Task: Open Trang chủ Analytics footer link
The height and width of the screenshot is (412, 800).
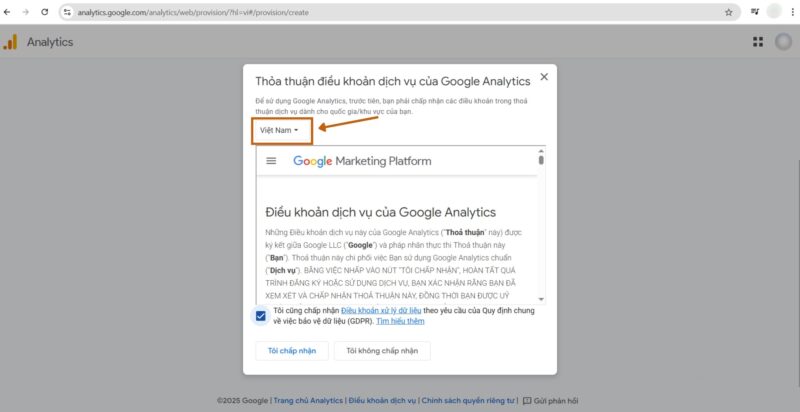Action: pos(308,401)
